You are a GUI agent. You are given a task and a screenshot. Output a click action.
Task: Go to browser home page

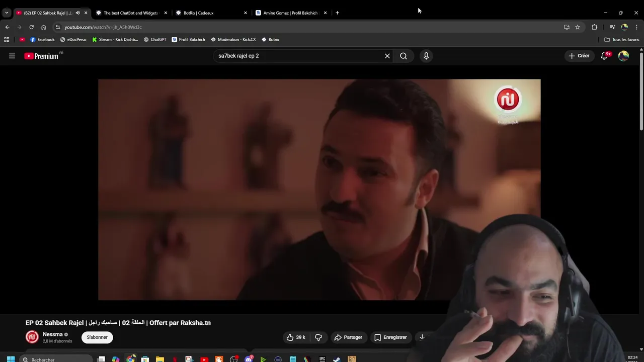[x=43, y=27]
